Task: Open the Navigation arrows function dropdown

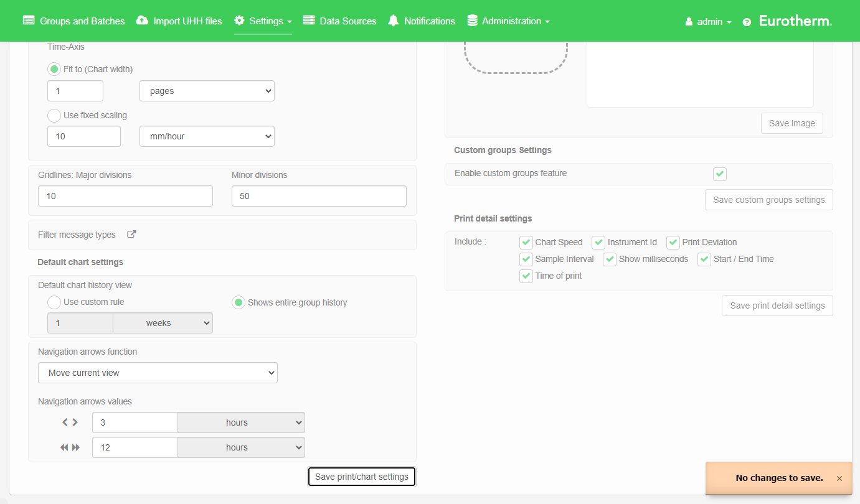Action: (x=158, y=373)
